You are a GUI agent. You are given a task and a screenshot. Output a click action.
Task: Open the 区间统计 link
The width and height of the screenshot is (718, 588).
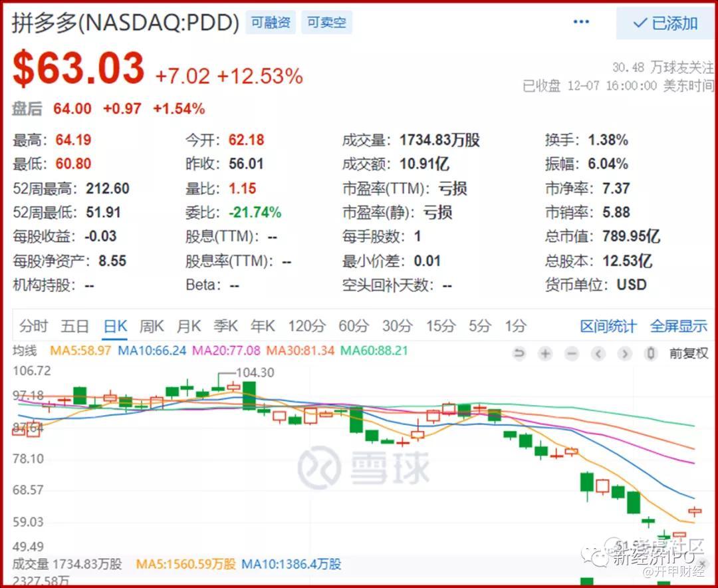tap(608, 327)
